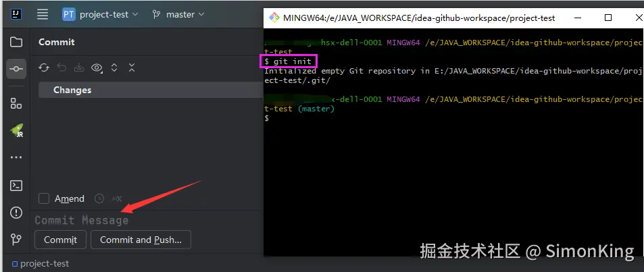This screenshot has height=272, width=644.
Task: Click the Rollback arrow icon
Action: pyautogui.click(x=61, y=67)
